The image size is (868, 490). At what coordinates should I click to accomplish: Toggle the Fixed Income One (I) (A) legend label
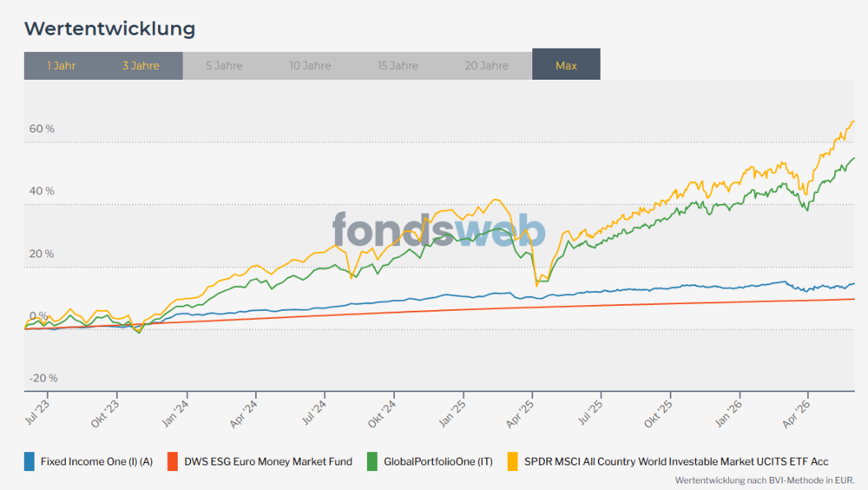(96, 461)
